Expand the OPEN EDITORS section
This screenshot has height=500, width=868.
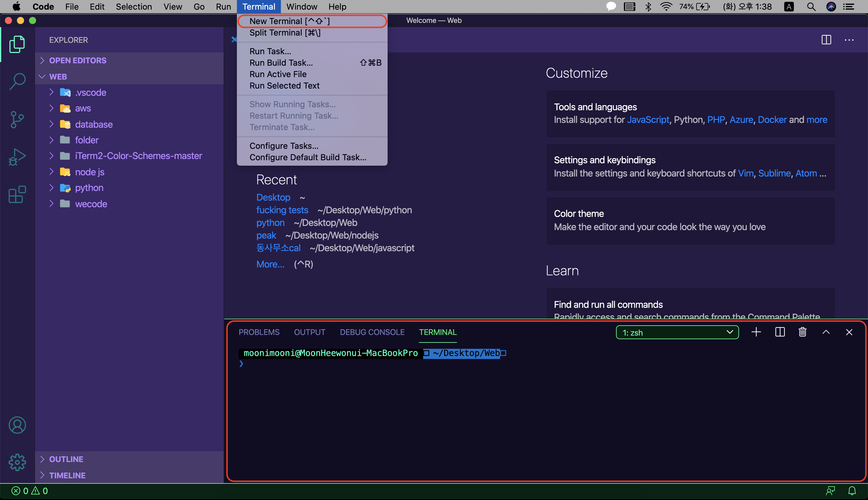click(x=78, y=61)
